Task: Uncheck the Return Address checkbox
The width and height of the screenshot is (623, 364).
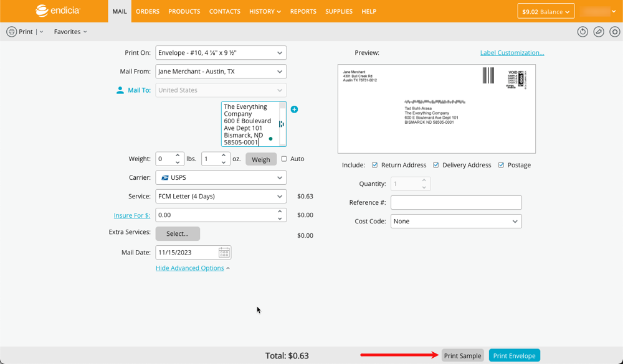Action: (x=374, y=165)
